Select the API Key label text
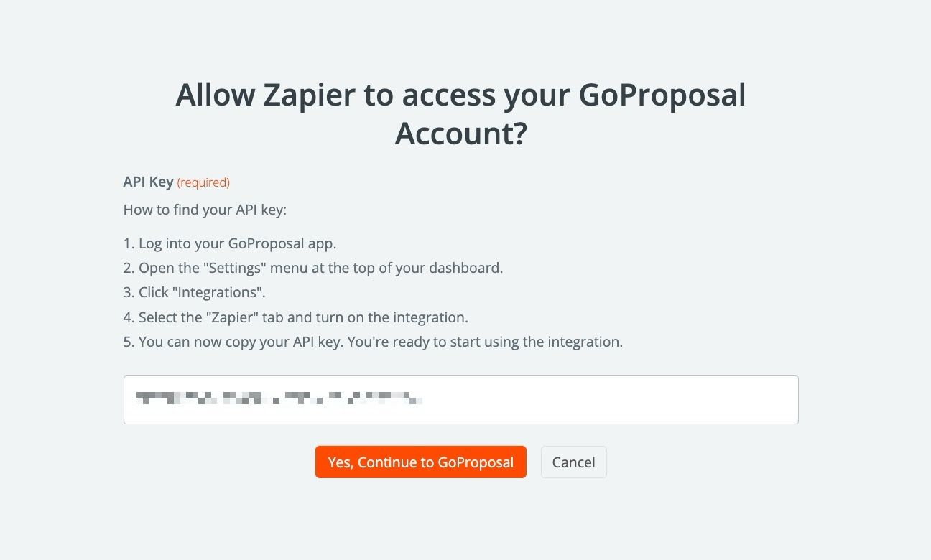Image resolution: width=931 pixels, height=560 pixels. 148,182
